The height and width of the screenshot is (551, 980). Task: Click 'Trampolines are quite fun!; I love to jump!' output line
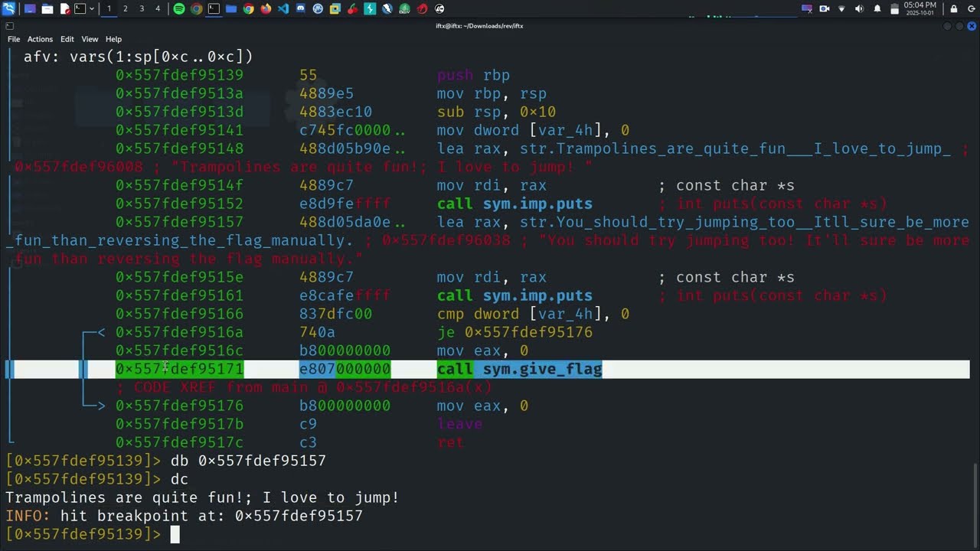point(202,497)
